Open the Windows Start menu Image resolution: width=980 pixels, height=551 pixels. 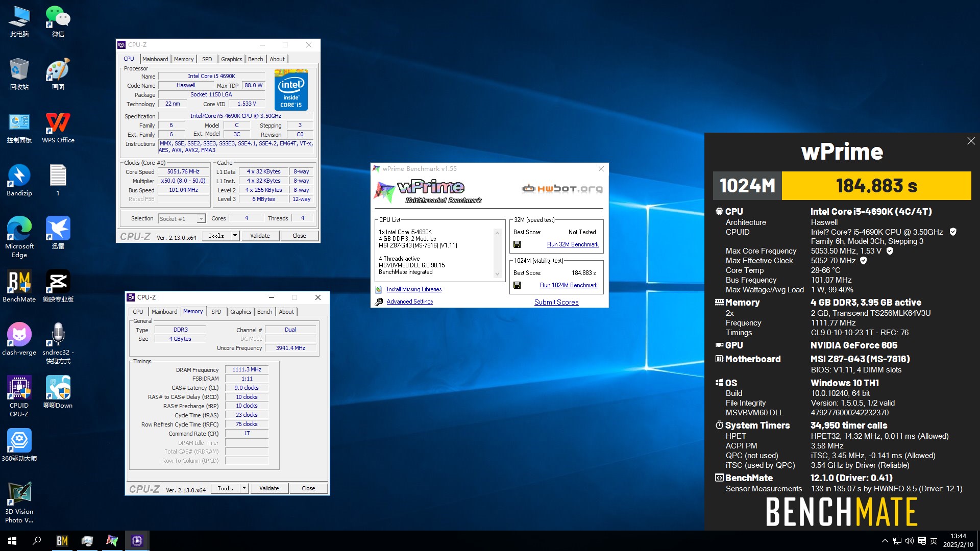pos(12,541)
